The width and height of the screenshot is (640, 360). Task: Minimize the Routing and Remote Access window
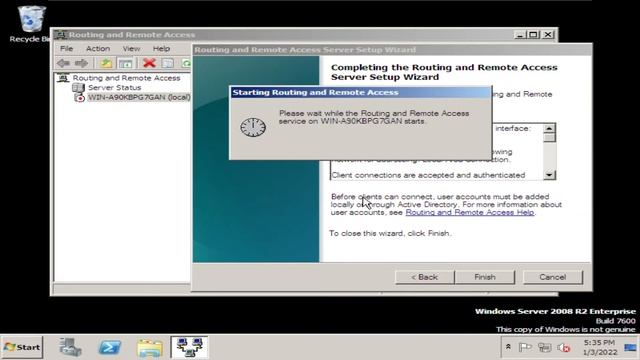click(520, 35)
